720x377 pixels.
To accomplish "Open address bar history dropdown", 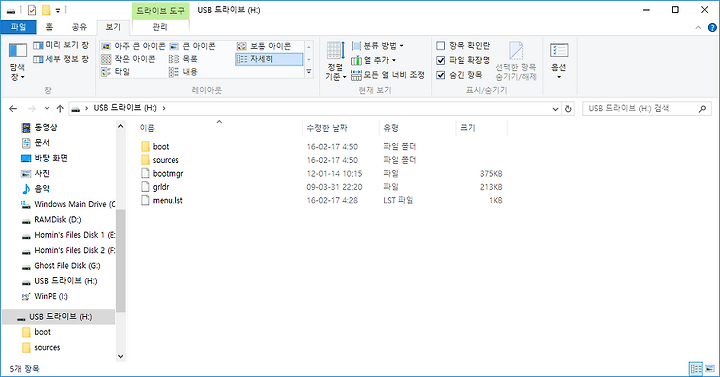I will tap(555, 109).
